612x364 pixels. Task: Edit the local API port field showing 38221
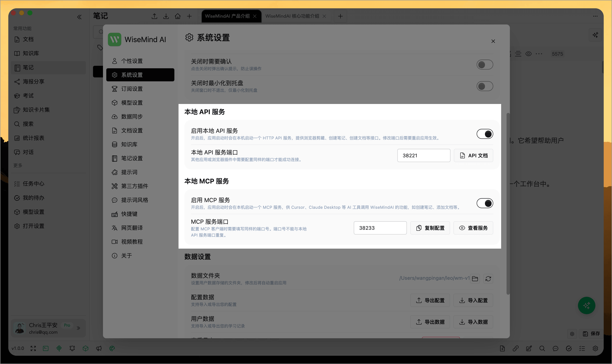(424, 155)
